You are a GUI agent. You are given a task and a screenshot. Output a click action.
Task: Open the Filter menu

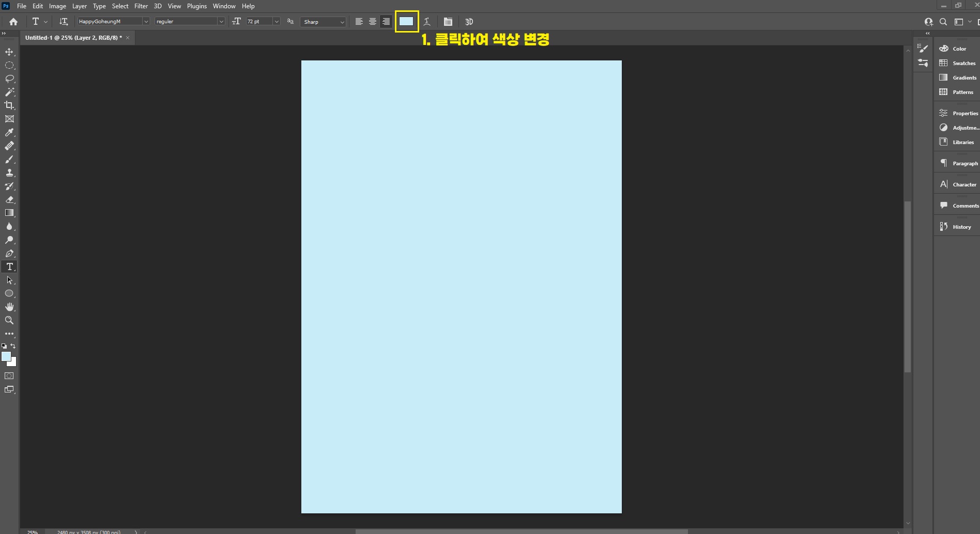coord(141,6)
